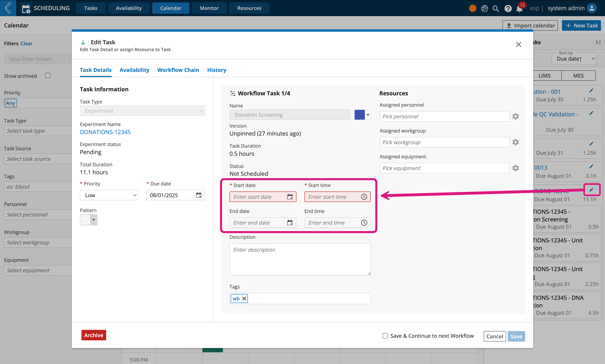This screenshot has height=364, width=605.
Task: Open the task color dropdown arrow
Action: 368,115
